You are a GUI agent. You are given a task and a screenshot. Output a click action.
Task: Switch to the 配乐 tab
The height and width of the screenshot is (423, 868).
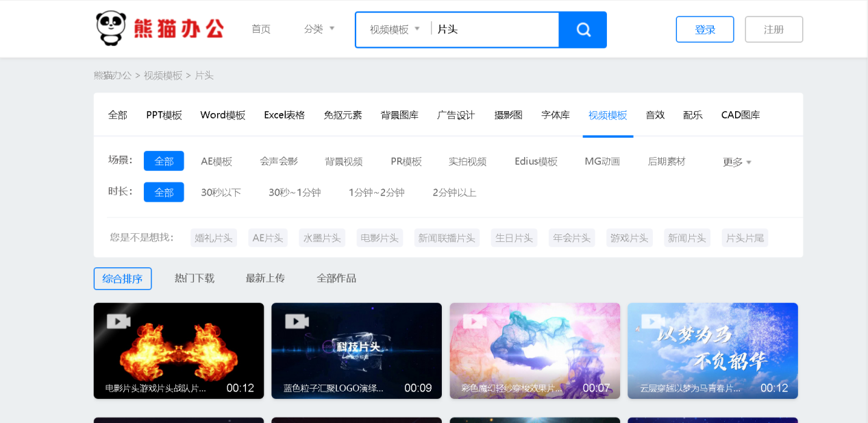click(692, 114)
